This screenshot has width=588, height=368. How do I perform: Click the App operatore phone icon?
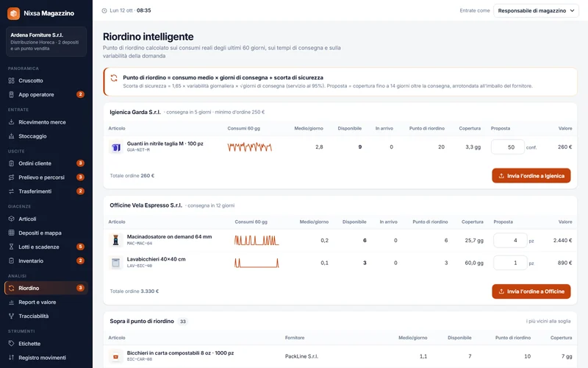point(11,95)
